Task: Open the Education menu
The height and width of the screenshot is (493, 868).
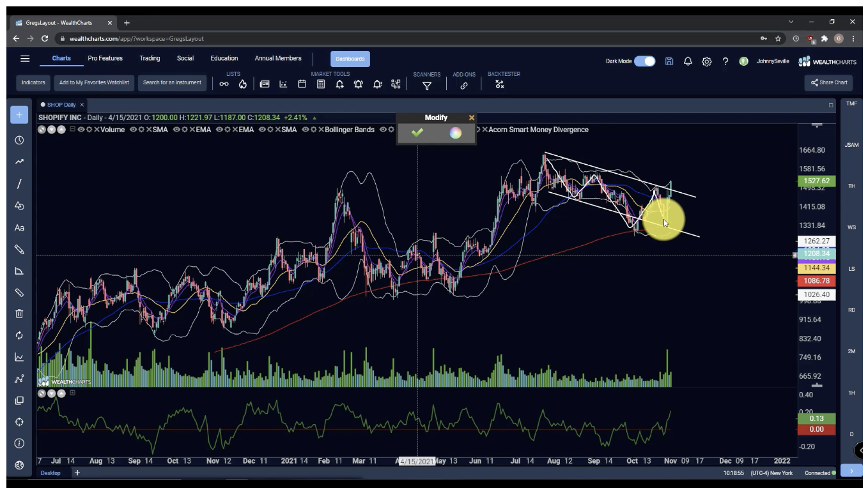Action: pos(224,58)
